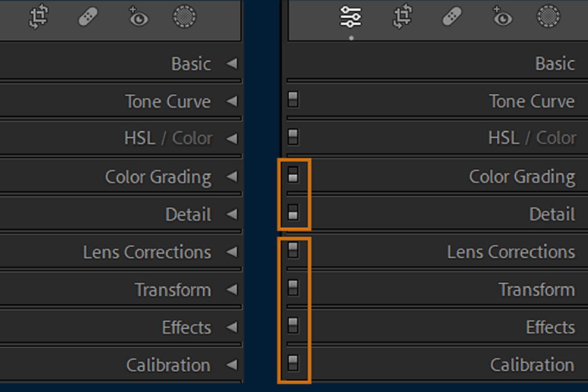Click the Transform panel's disclosure triangle

click(231, 289)
